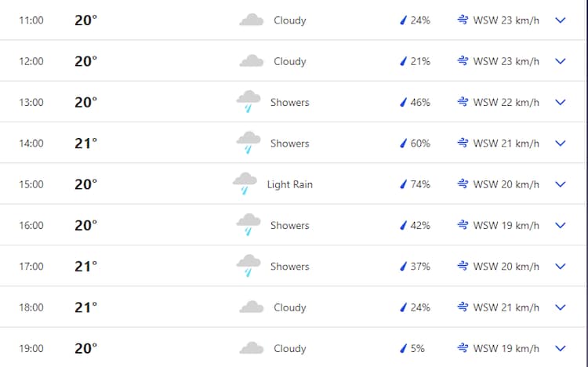This screenshot has height=367, width=588.
Task: Click the raindrop icon beside 60%
Action: pos(403,144)
